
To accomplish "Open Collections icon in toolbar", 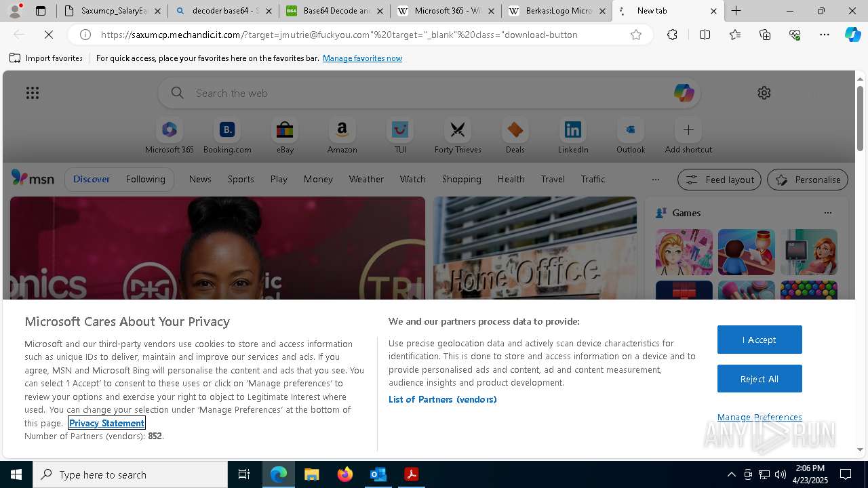I will (765, 35).
